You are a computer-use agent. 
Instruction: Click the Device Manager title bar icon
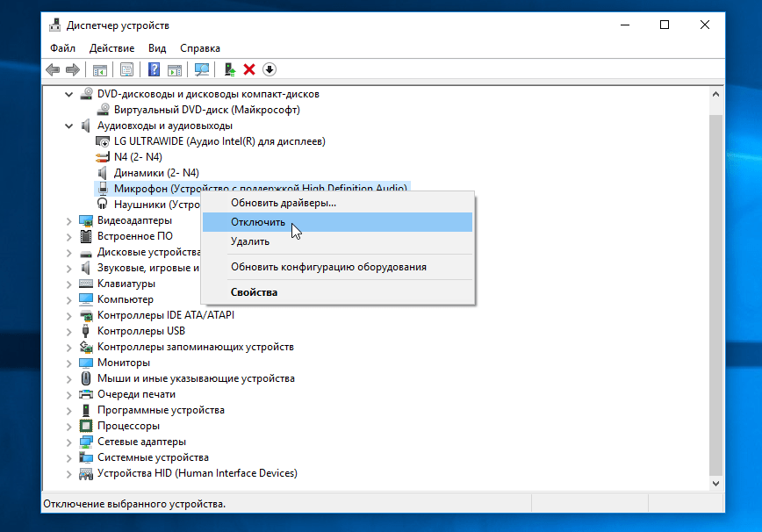point(55,25)
